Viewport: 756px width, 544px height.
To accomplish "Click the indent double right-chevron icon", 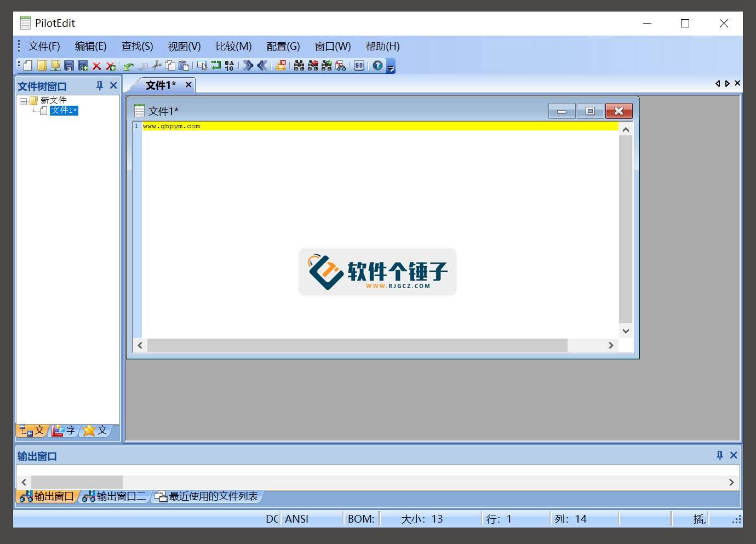I will tap(248, 66).
